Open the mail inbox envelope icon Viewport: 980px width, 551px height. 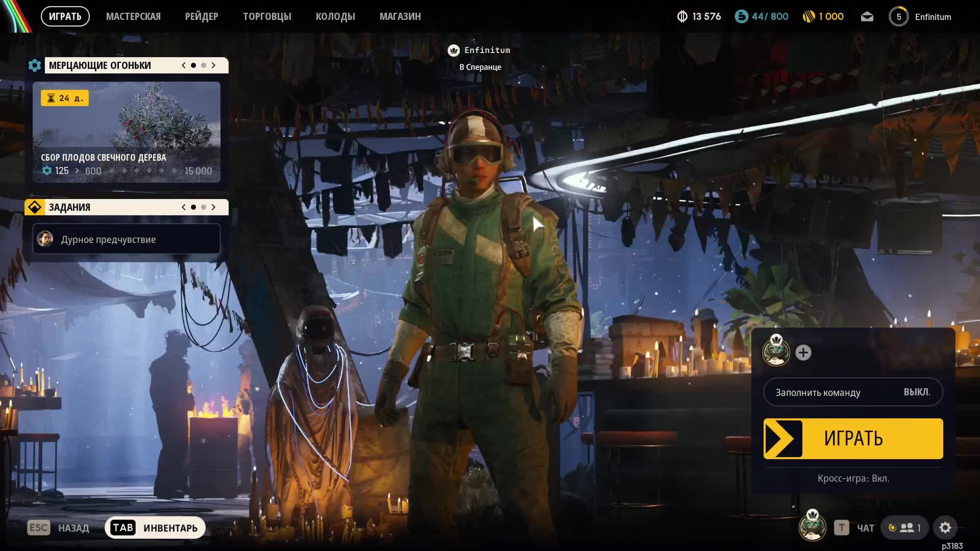[867, 17]
